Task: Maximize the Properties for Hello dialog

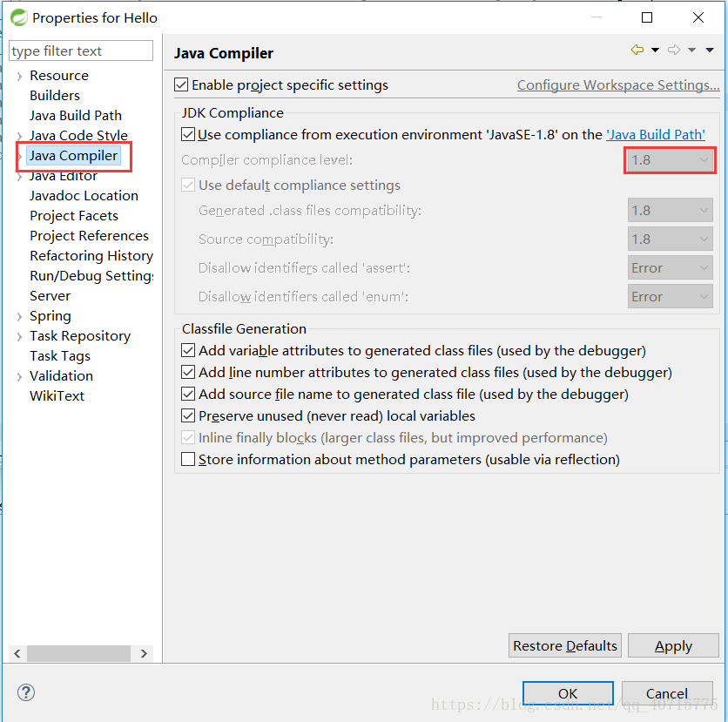Action: pyautogui.click(x=647, y=17)
